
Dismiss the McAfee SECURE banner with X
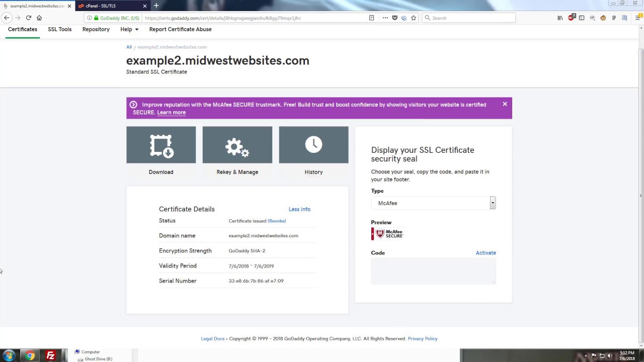pos(505,104)
